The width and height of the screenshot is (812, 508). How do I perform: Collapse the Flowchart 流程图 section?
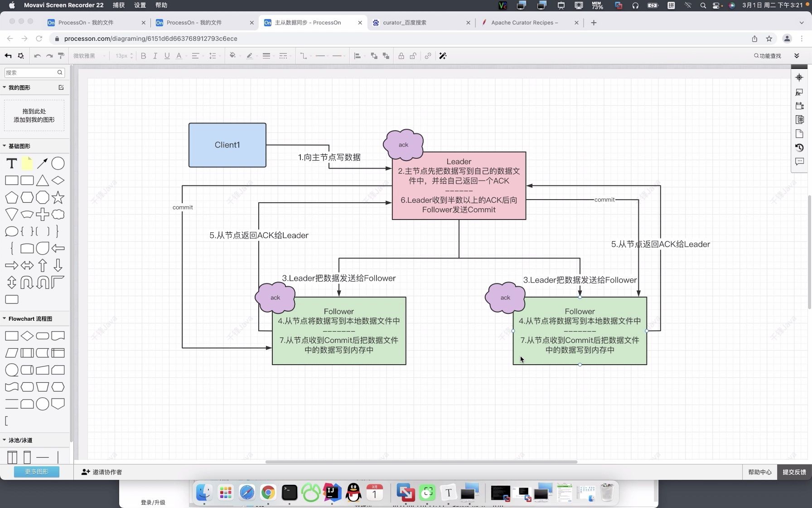click(x=5, y=319)
